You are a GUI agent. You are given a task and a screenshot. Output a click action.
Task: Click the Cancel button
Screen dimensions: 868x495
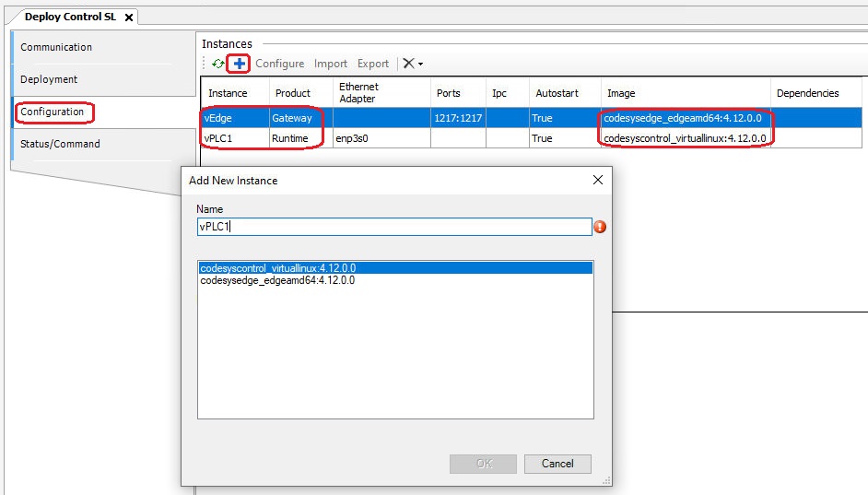557,464
